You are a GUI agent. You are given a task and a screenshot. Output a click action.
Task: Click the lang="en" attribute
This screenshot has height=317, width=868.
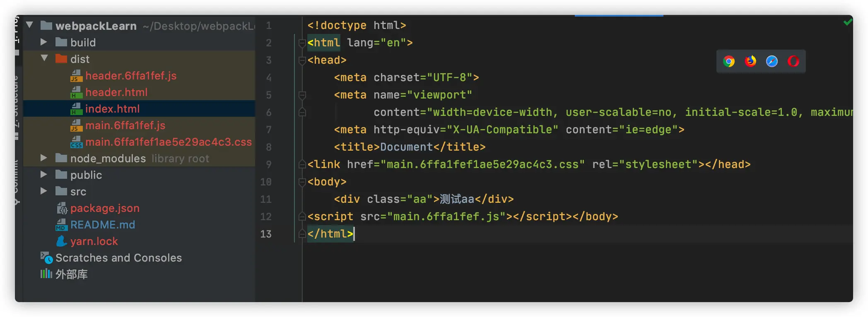[x=376, y=43]
